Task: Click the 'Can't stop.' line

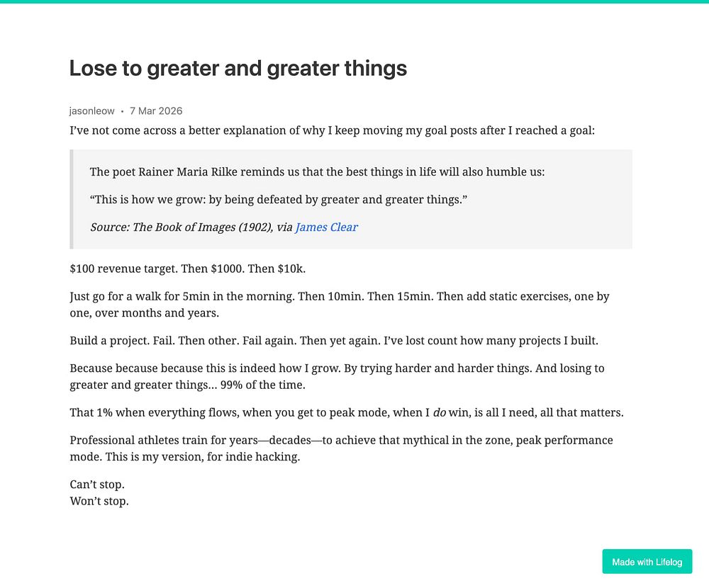Action: tap(96, 485)
